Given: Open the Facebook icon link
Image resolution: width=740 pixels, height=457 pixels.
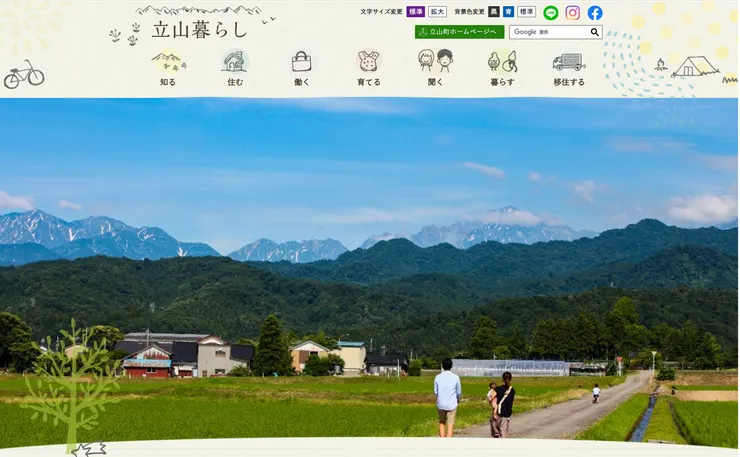Looking at the screenshot, I should (x=595, y=13).
